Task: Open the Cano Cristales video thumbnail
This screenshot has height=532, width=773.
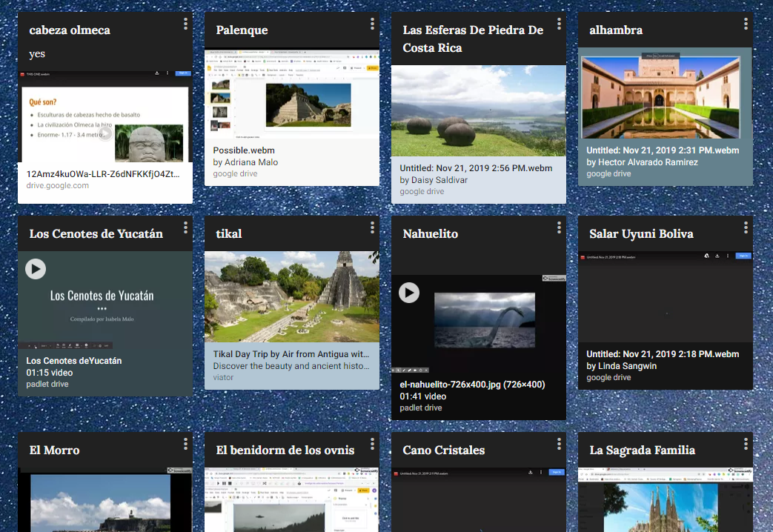Action: (x=479, y=499)
